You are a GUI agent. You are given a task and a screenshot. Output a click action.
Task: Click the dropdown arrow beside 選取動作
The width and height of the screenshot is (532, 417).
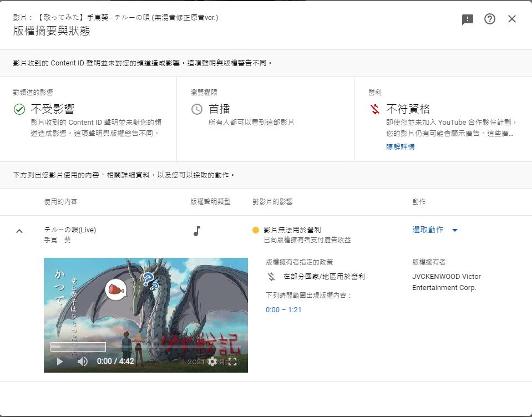click(x=455, y=230)
